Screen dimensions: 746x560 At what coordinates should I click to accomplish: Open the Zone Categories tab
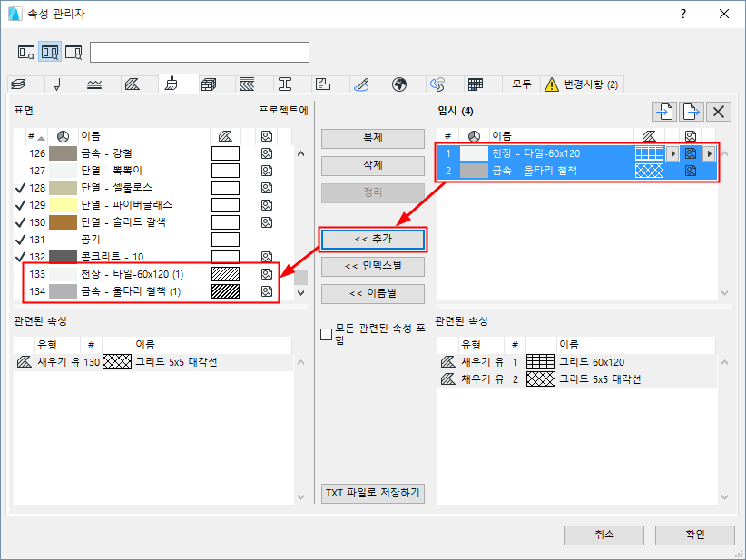point(322,84)
